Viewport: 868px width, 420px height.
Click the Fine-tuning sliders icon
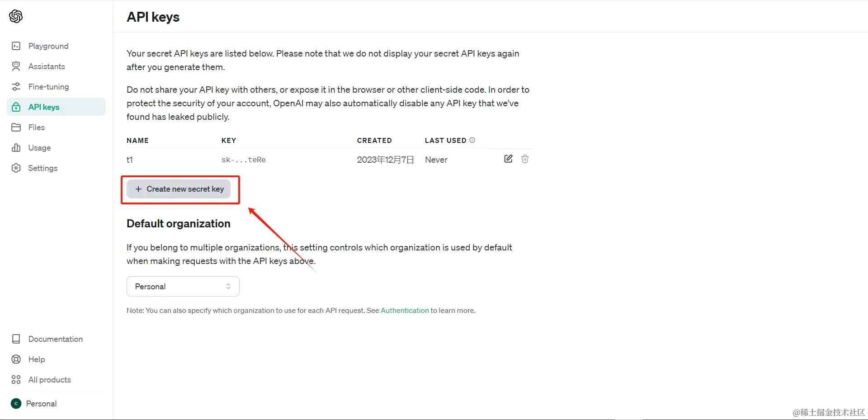(16, 87)
